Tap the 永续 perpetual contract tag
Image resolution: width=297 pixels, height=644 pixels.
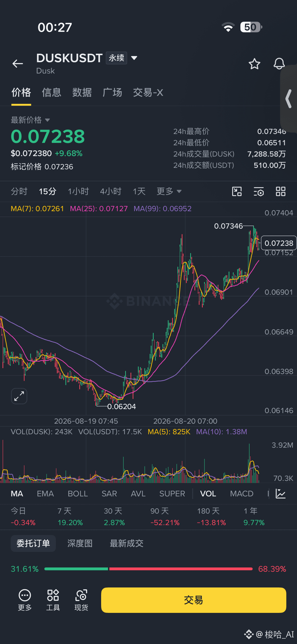point(117,58)
